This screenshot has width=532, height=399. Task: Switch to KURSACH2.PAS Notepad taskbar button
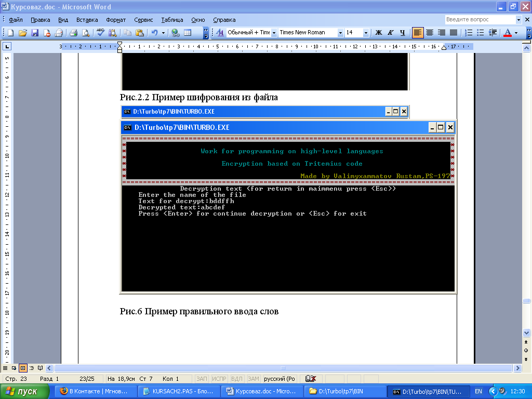tap(179, 392)
